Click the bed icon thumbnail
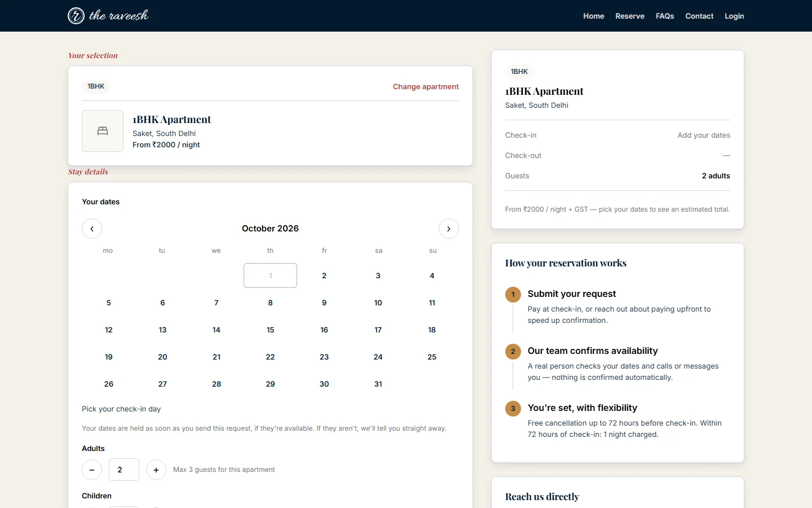 103,131
